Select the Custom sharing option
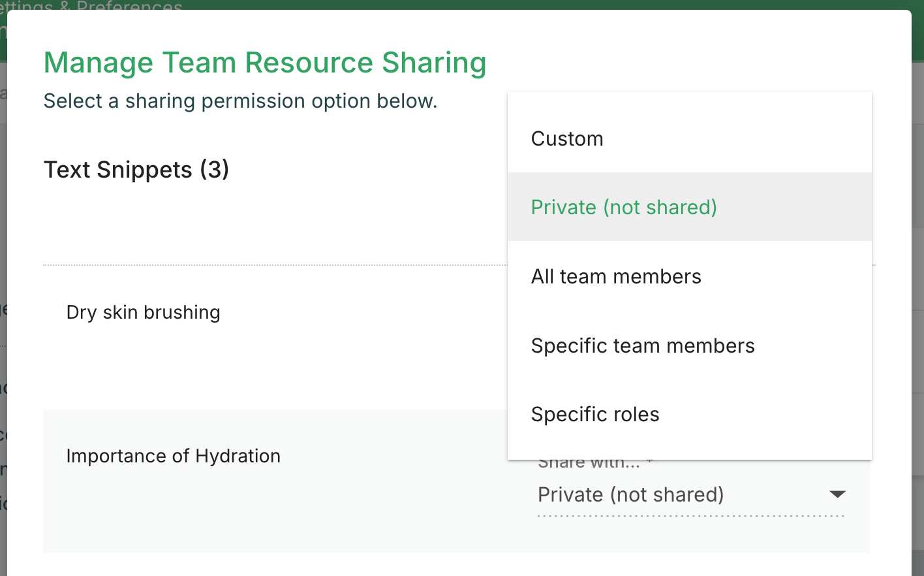 pos(567,138)
